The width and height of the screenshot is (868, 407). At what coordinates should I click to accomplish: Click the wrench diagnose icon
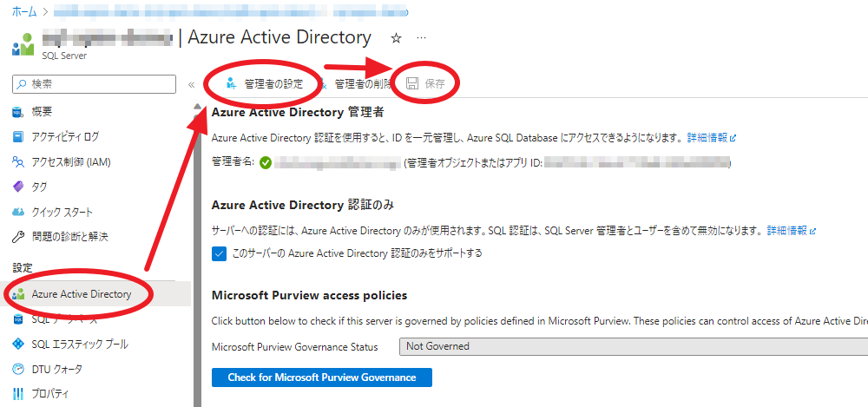18,237
